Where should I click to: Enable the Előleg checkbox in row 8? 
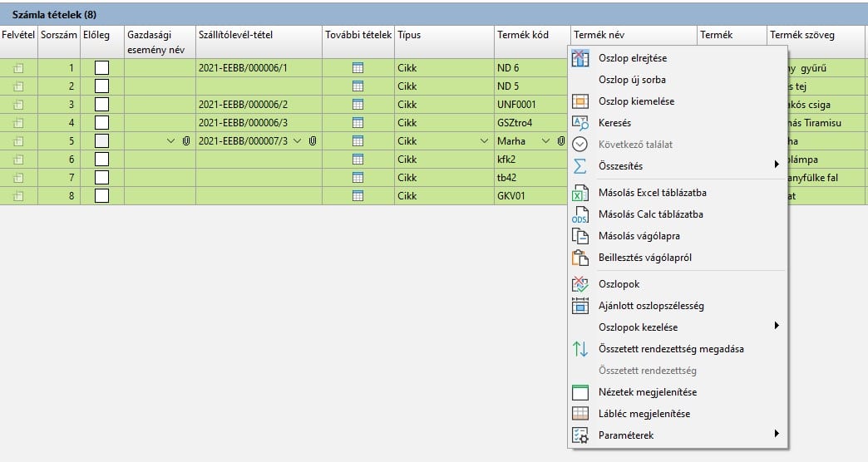tap(101, 196)
